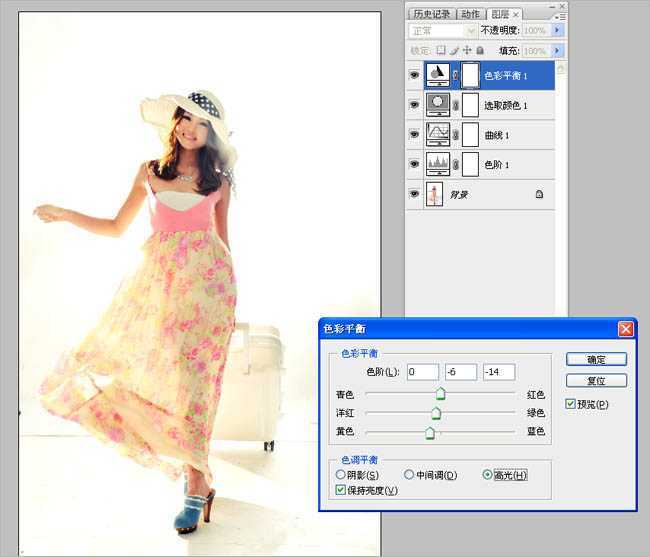Expand the 不透明度 opacity slider arrow
Viewport: 650px width, 557px height.
tap(557, 31)
